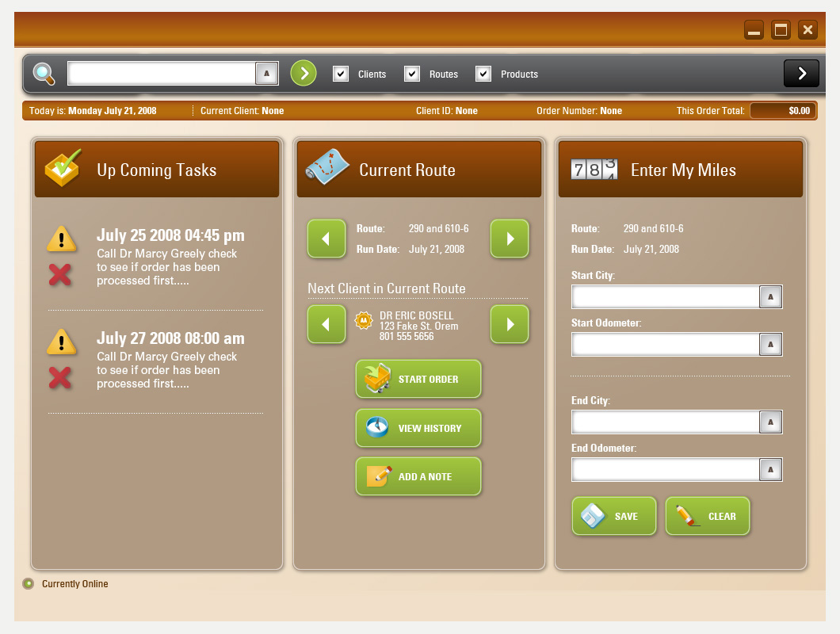Advance to next client with right arrow
This screenshot has height=634, width=840.
[x=510, y=324]
